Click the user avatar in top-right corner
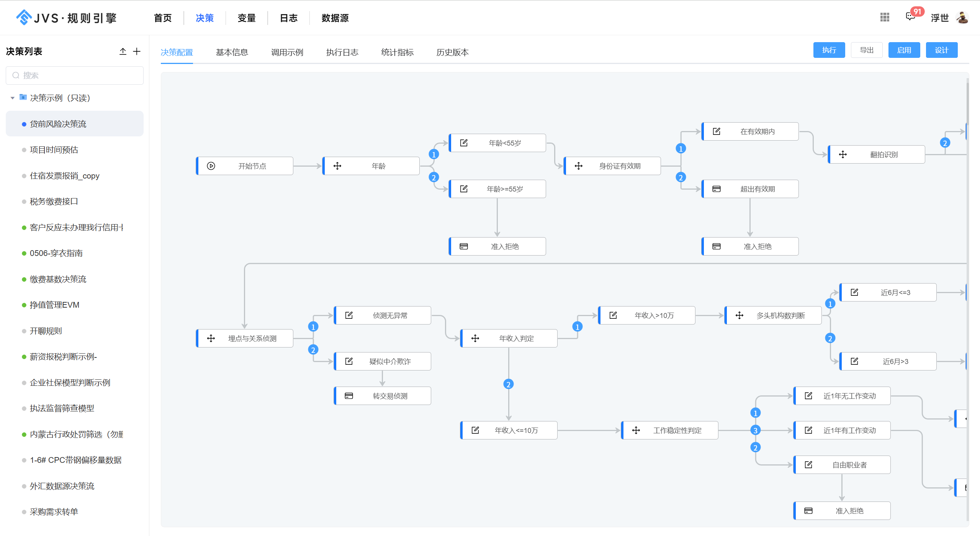The image size is (980, 536). click(x=962, y=18)
